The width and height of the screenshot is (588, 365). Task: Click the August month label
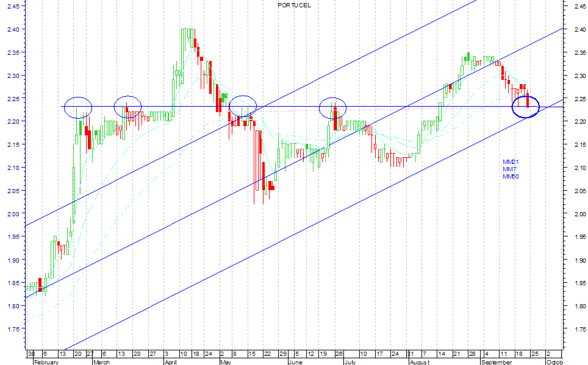420,362
